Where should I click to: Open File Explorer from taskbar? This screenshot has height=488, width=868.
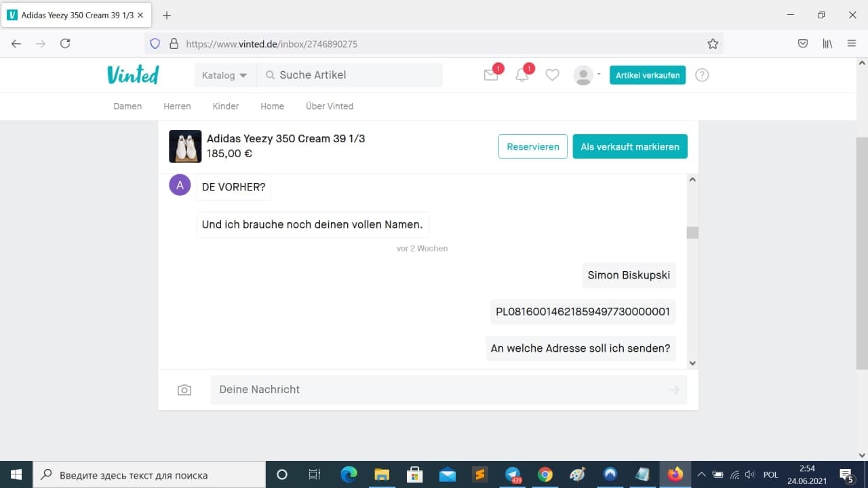[x=381, y=474]
